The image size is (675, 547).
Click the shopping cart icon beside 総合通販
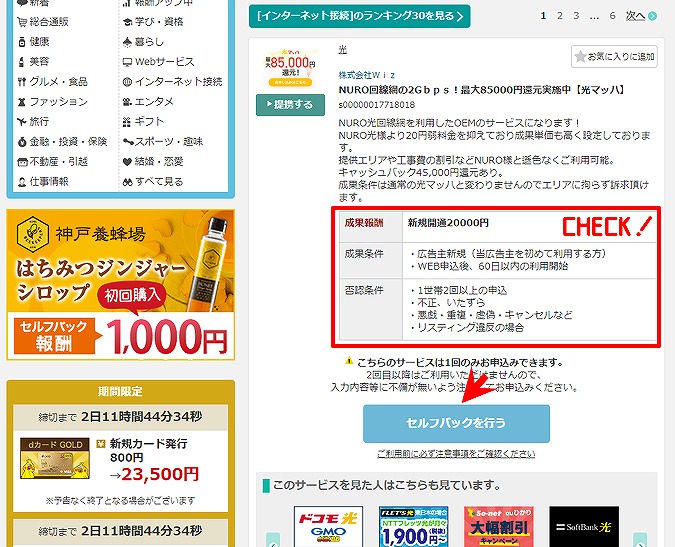coord(22,22)
